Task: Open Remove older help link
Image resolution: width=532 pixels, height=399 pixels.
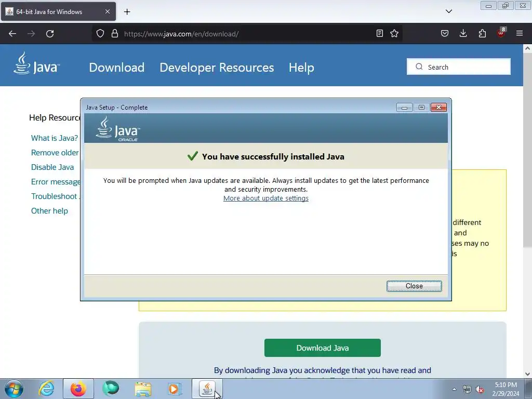Action: point(55,153)
